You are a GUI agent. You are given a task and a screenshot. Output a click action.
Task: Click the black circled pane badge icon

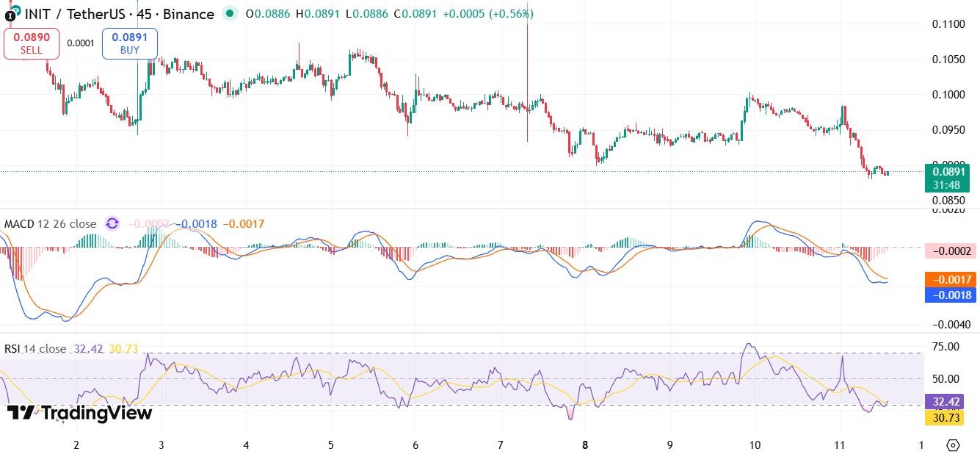point(10,15)
